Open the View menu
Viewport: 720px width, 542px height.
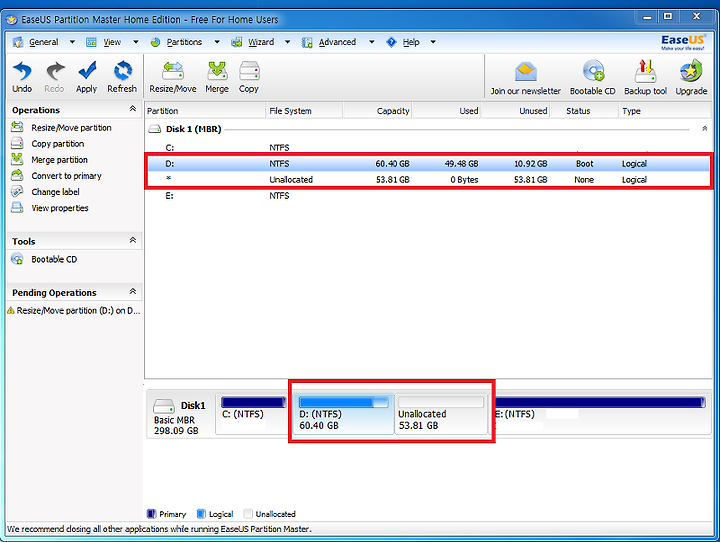pos(112,42)
